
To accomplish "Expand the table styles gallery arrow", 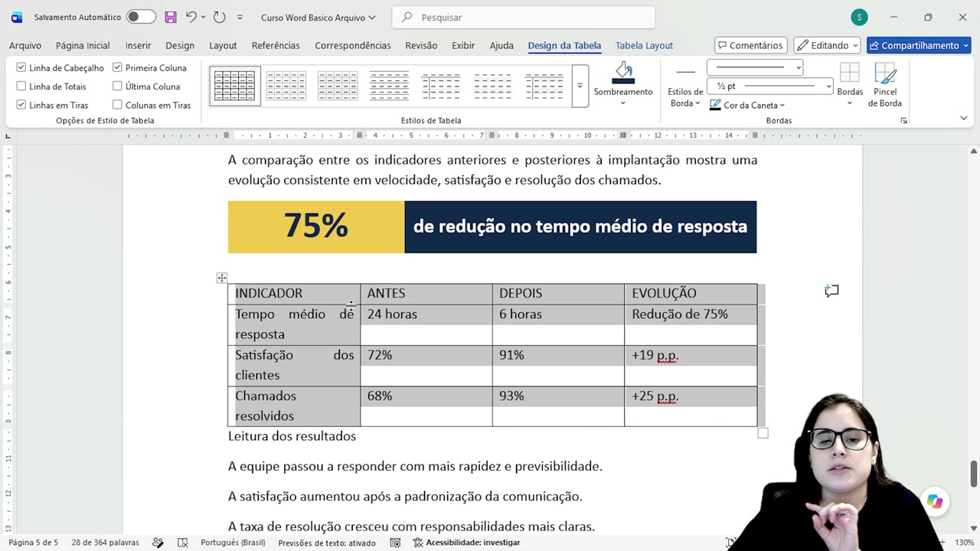I will click(x=580, y=86).
